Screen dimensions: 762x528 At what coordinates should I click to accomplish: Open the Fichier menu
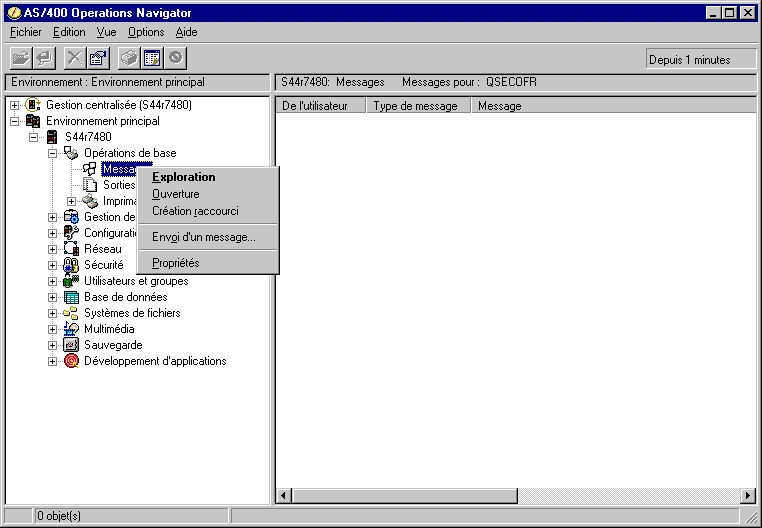tap(25, 32)
